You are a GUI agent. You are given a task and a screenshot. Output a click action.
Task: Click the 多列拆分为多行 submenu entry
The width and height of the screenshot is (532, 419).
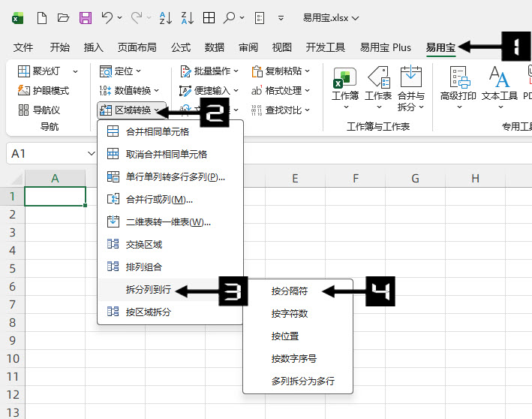coord(302,381)
